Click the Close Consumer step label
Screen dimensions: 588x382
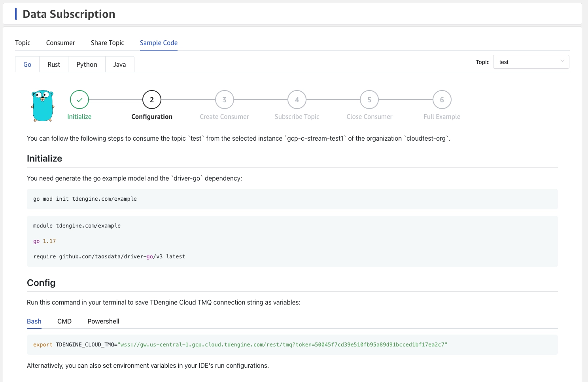click(369, 117)
